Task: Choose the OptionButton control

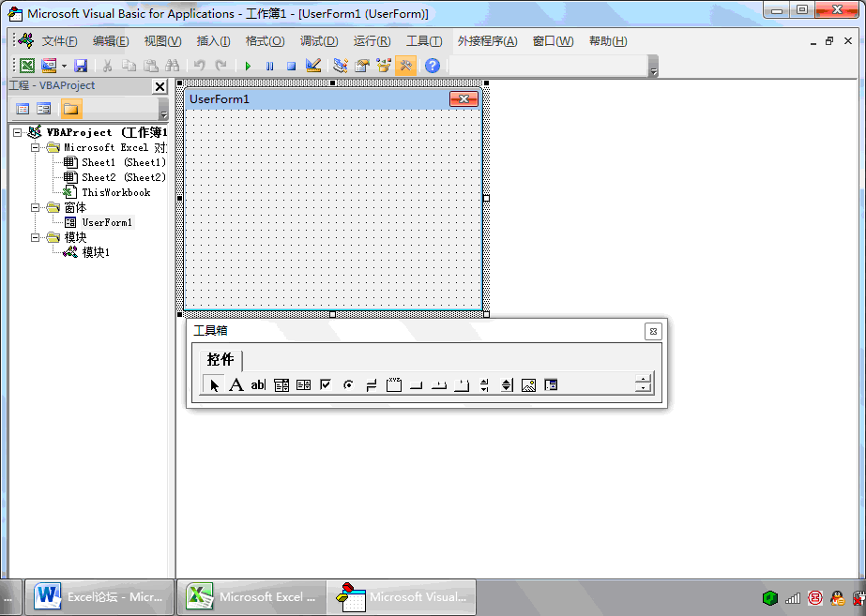Action: coord(348,384)
